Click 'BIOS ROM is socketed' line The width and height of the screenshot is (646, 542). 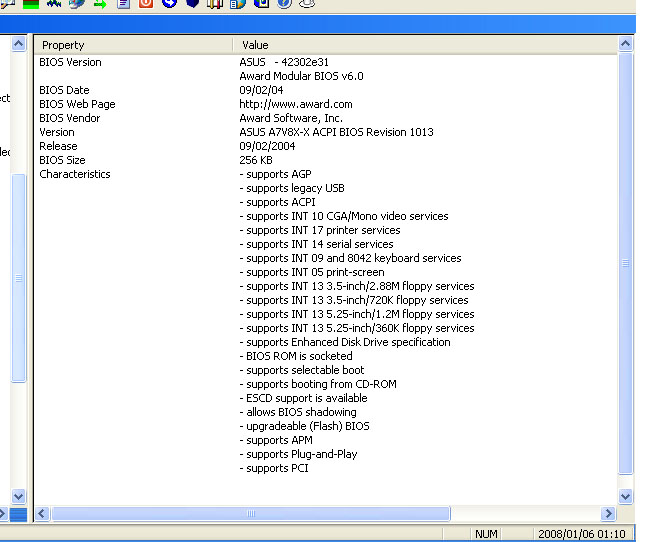(296, 356)
